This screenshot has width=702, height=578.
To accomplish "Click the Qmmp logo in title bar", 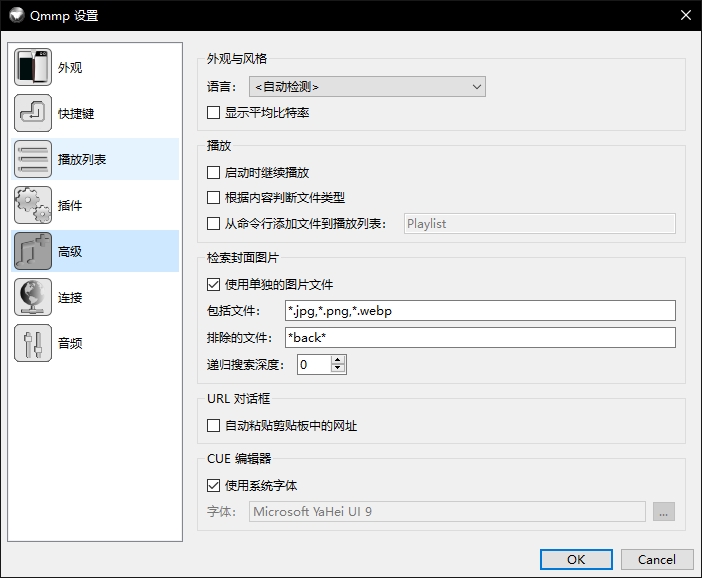I will tap(17, 15).
